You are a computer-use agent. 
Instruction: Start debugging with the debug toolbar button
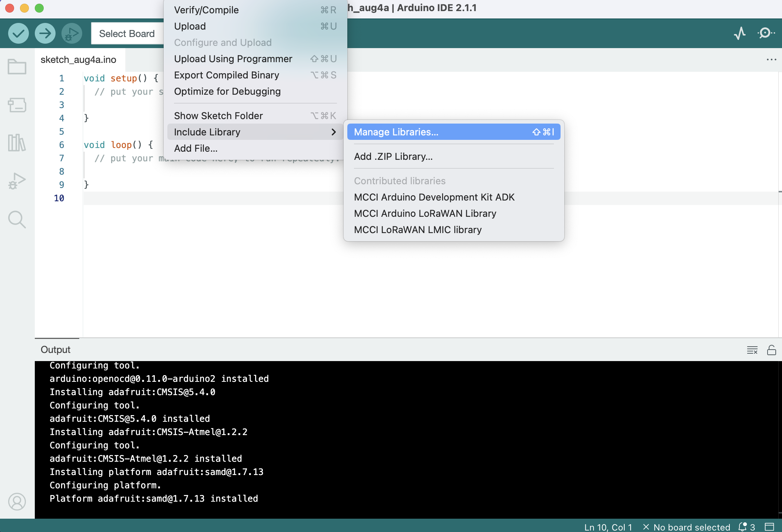point(71,34)
